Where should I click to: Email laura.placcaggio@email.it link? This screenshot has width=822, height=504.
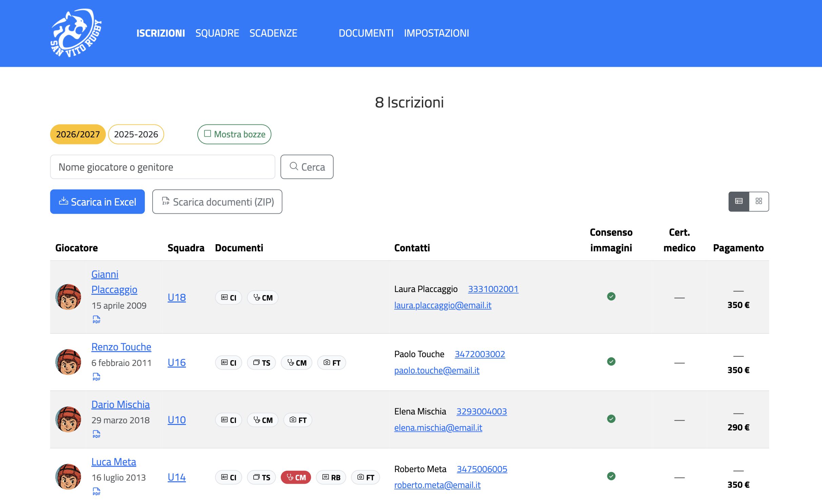pyautogui.click(x=443, y=305)
